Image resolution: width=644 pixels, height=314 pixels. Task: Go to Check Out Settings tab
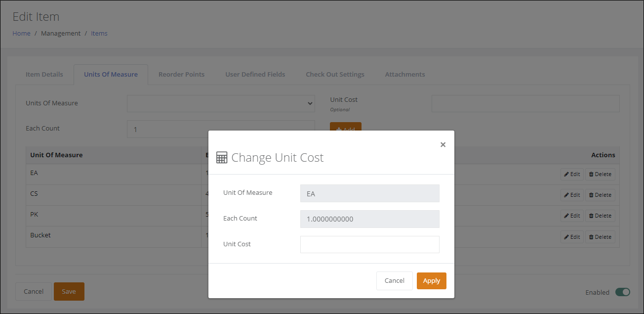pyautogui.click(x=335, y=75)
